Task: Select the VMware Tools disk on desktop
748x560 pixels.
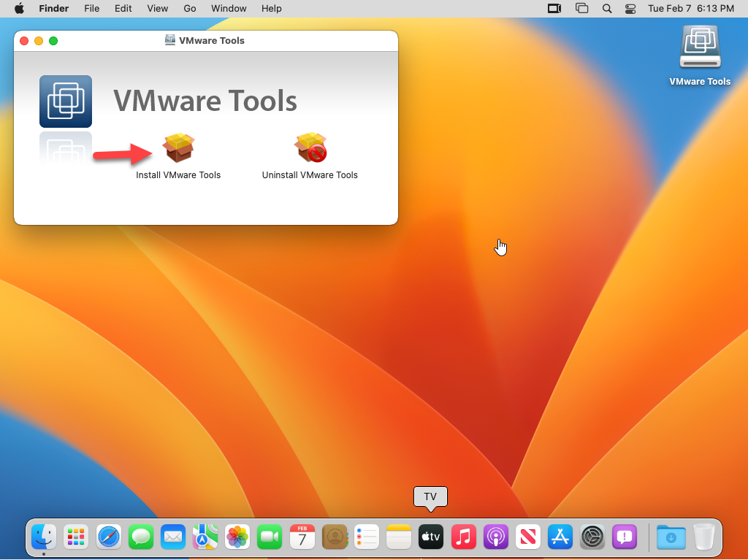Action: click(x=700, y=50)
